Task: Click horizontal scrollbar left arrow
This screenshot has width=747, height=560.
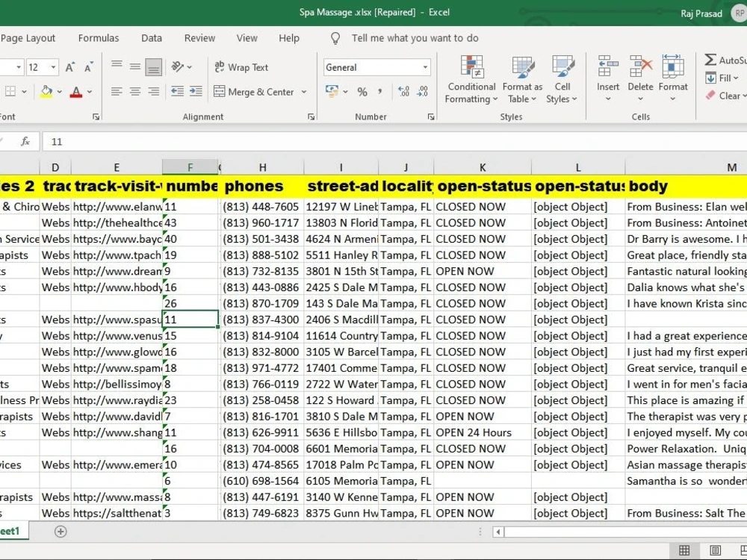Action: point(498,532)
